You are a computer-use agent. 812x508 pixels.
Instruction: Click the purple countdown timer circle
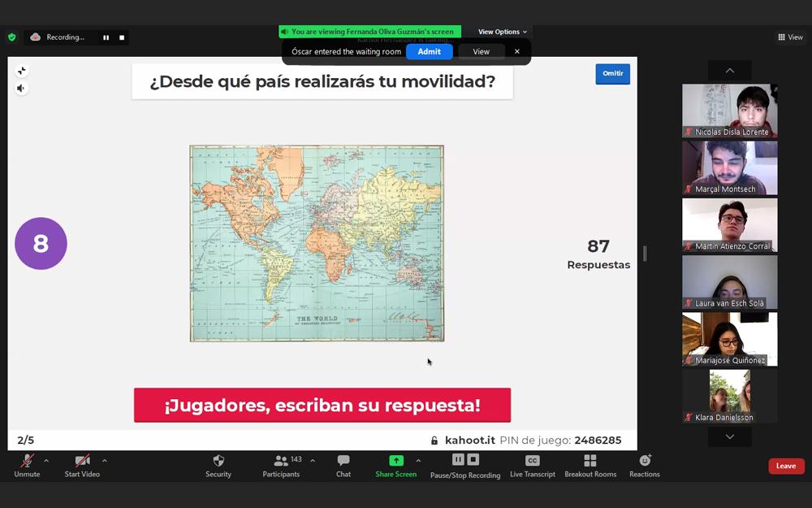[41, 243]
